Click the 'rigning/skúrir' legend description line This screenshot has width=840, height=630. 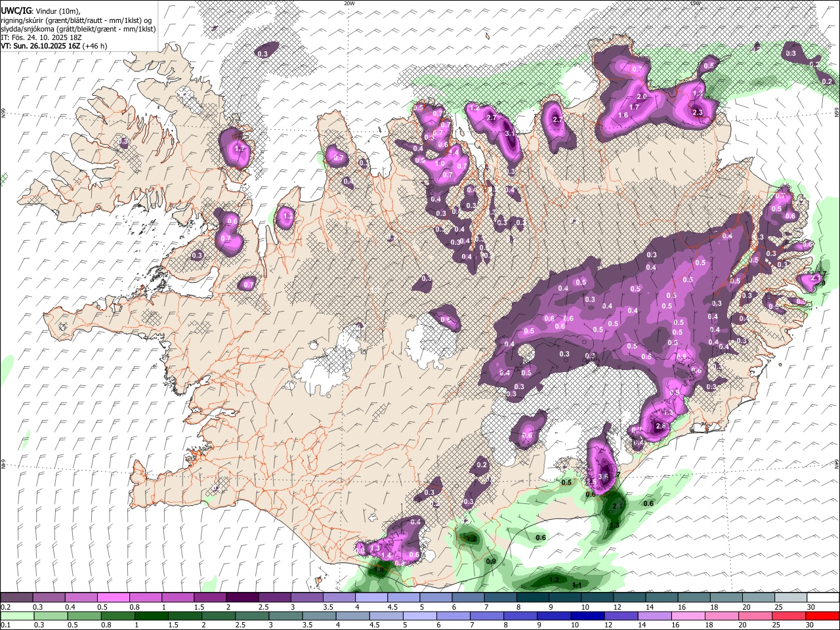[76, 20]
